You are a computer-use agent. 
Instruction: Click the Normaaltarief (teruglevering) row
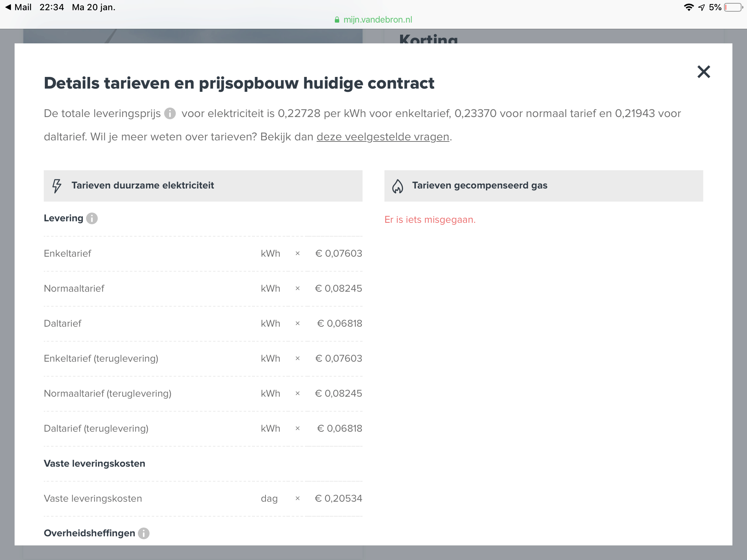[x=108, y=393]
